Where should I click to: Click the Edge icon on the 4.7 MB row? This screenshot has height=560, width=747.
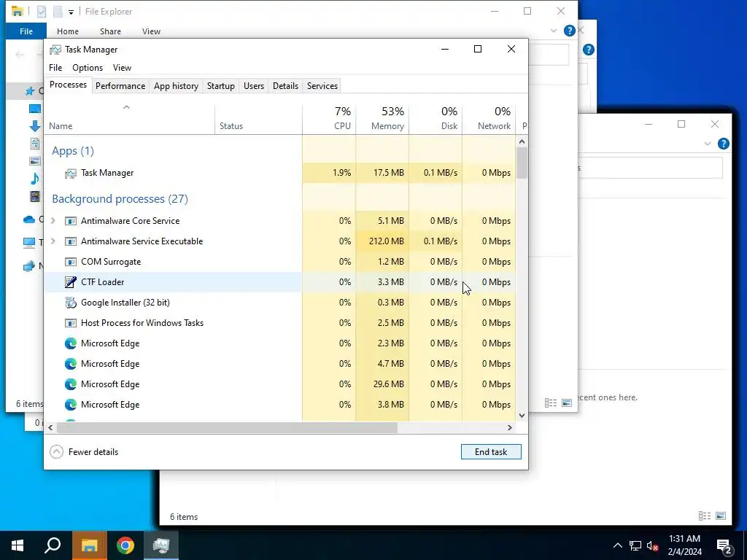tap(71, 364)
